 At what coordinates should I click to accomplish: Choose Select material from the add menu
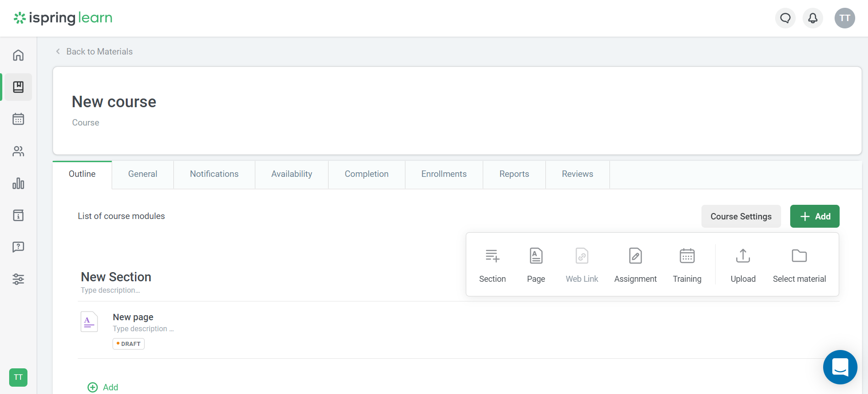[x=799, y=265]
